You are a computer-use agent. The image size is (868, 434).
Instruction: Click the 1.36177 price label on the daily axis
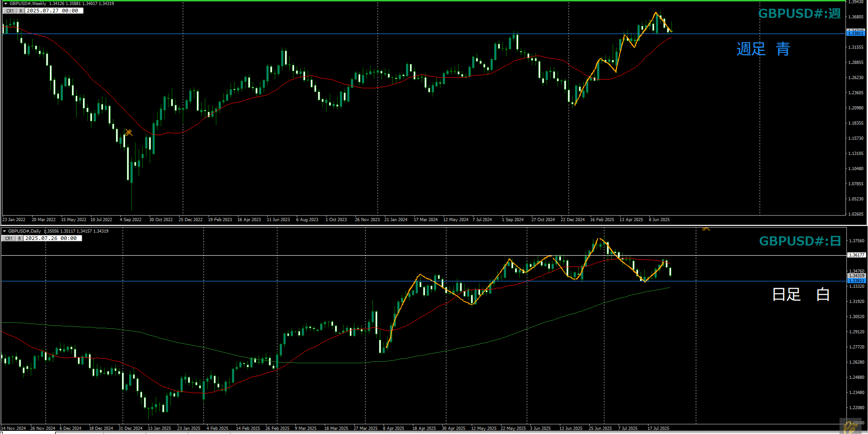coord(857,255)
